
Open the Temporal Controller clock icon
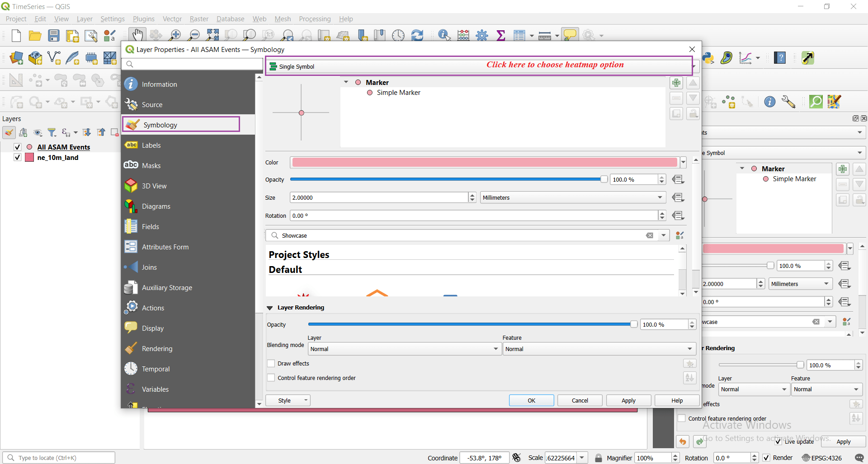[398, 35]
